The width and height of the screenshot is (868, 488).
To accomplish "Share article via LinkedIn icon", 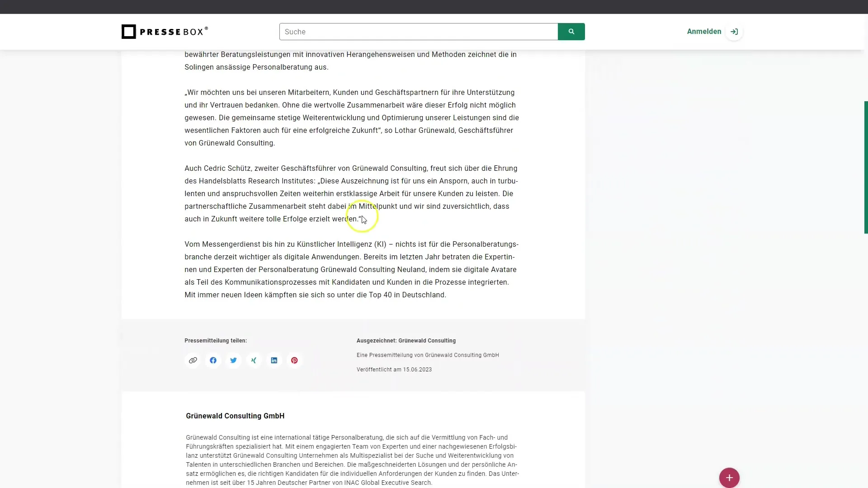I will pos(274,360).
